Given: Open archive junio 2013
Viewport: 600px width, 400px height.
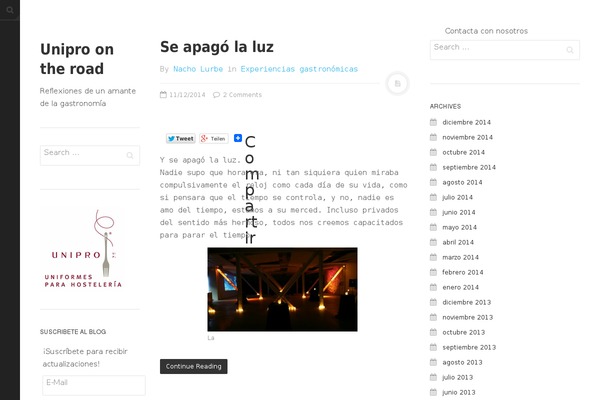Looking at the screenshot, I should point(458,392).
